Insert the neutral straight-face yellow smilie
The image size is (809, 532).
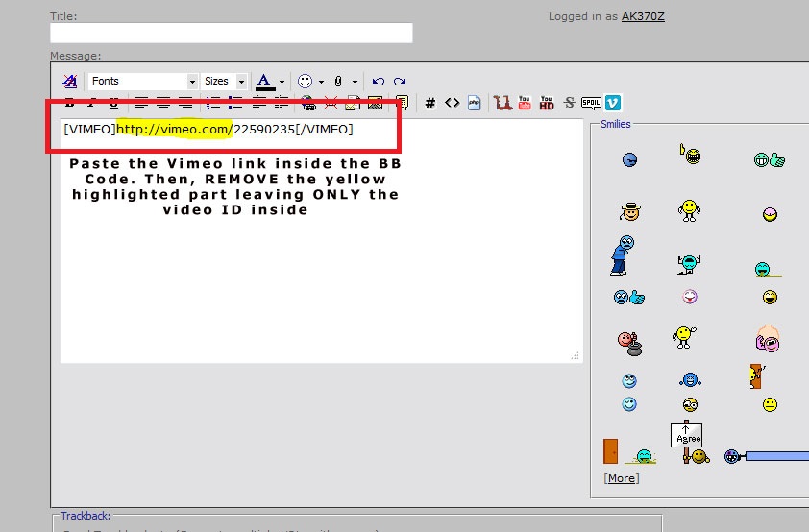[x=770, y=404]
